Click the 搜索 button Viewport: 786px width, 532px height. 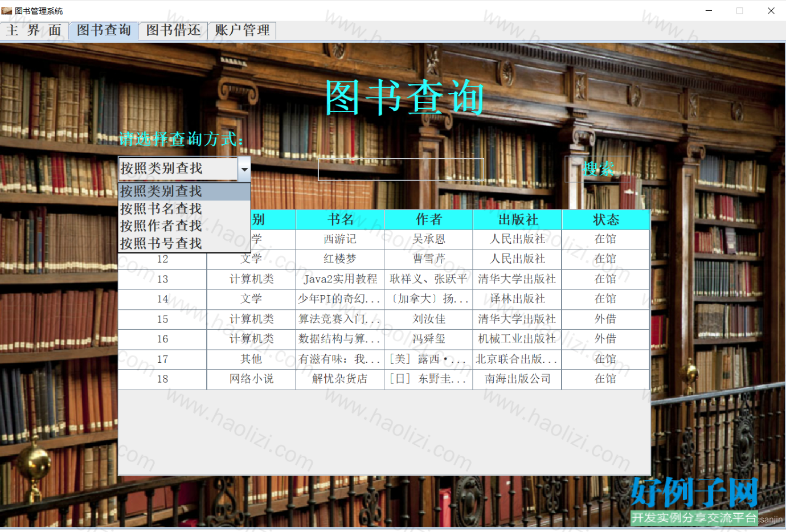pos(598,169)
